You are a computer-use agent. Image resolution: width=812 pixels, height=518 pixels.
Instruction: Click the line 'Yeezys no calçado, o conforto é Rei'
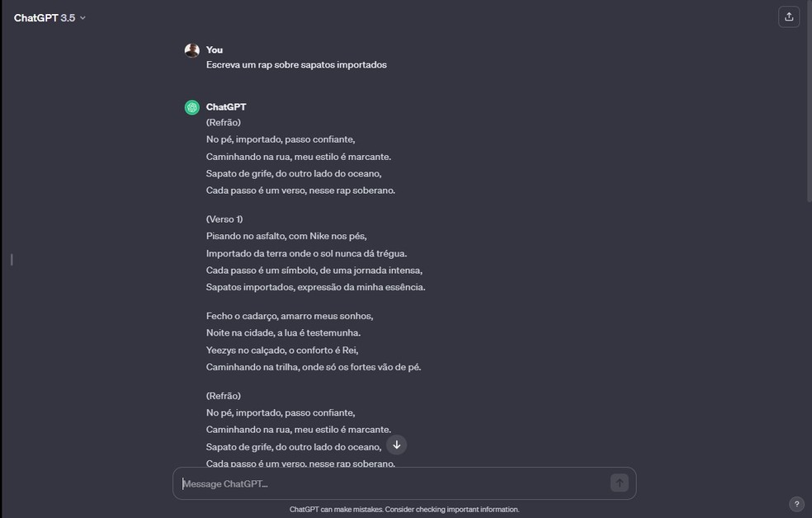pos(282,350)
